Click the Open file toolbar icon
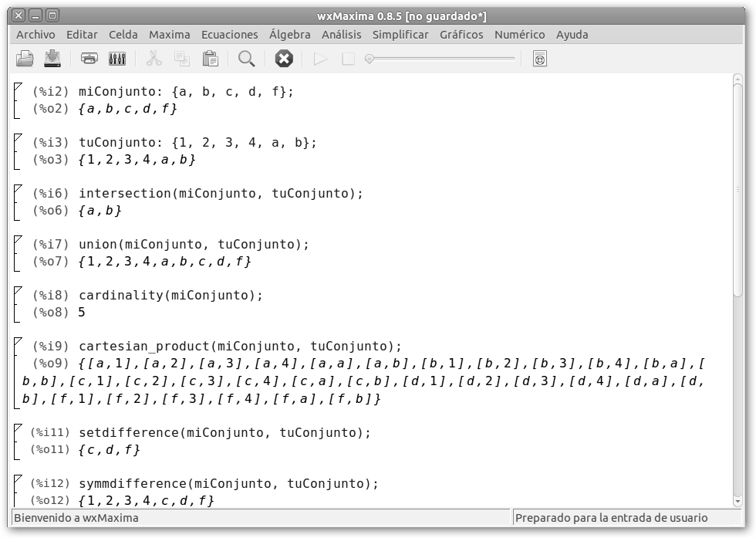The width and height of the screenshot is (756, 538). click(x=25, y=59)
